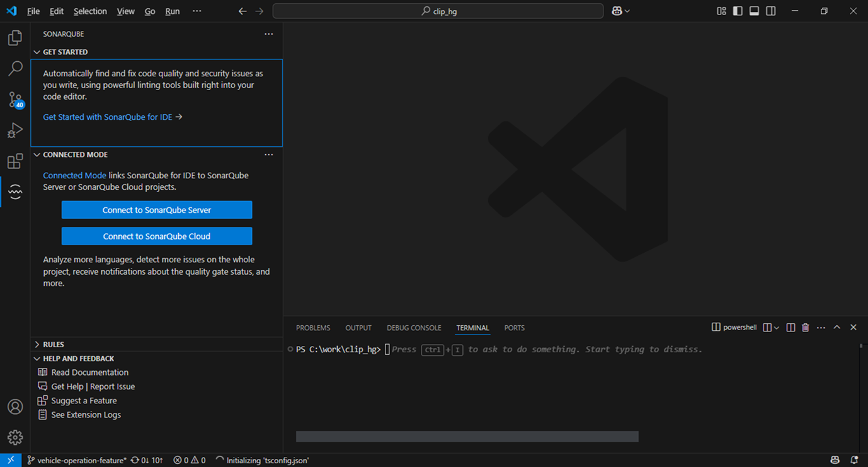Viewport: 868px width, 467px height.
Task: Open the Copilot dropdown arrow in title bar
Action: pos(627,11)
